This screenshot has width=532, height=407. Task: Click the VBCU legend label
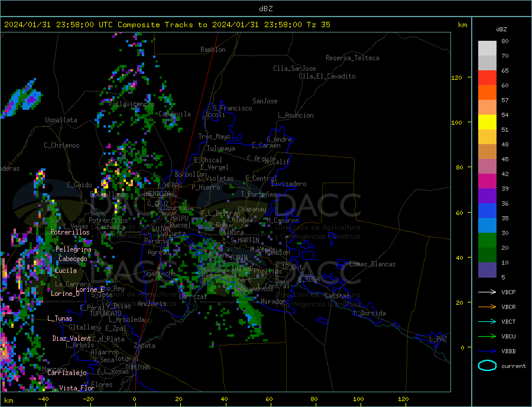tap(508, 336)
